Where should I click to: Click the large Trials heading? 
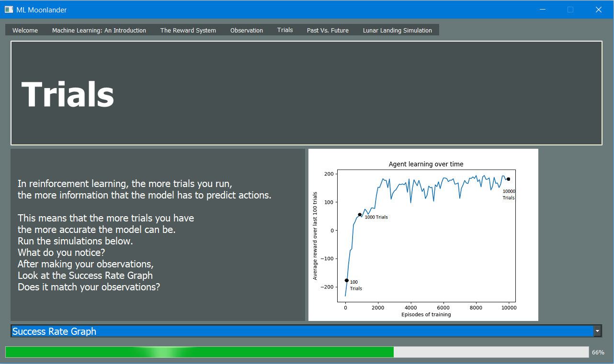tap(68, 94)
